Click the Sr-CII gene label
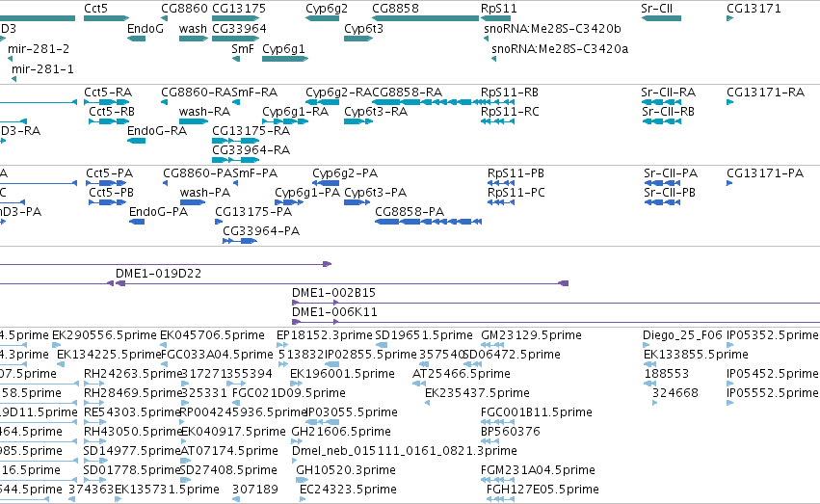The image size is (820, 504). click(x=656, y=9)
